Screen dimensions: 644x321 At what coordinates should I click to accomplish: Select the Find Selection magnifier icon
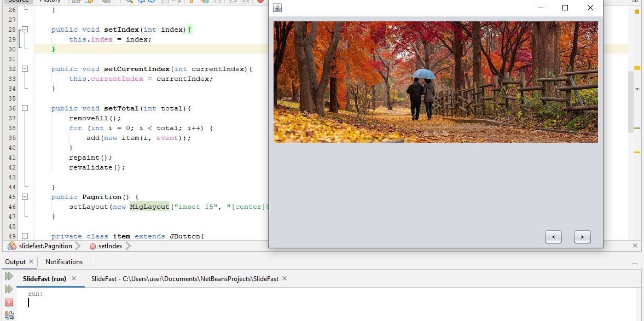[x=130, y=3]
